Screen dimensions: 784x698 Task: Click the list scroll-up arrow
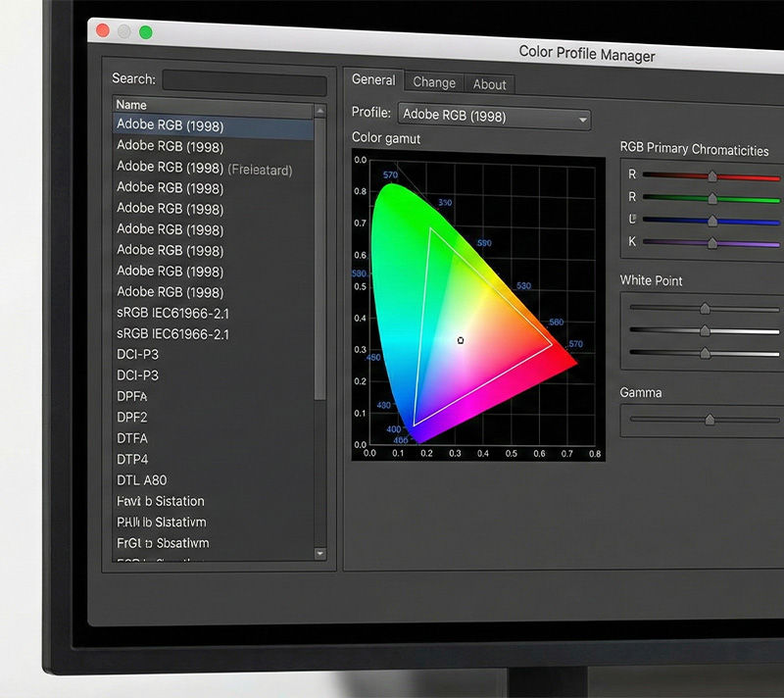click(319, 111)
